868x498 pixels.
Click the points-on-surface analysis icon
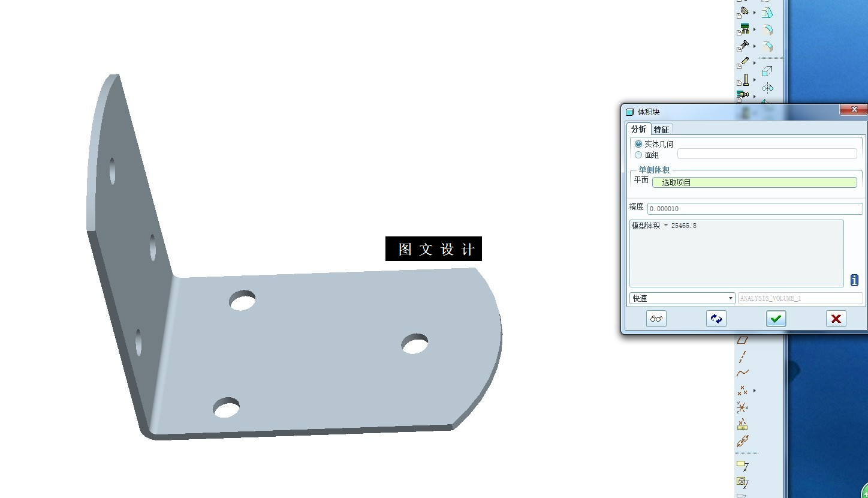point(743,425)
